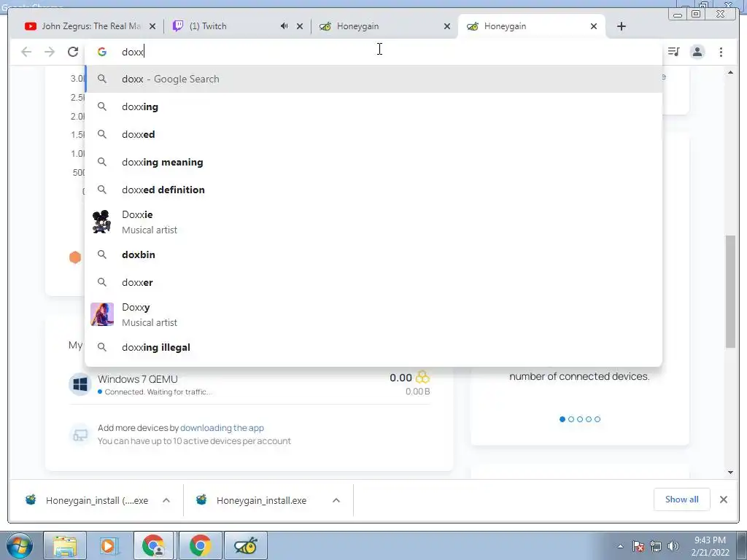Screen dimensions: 747x560
Task: Click the page scrollbar up arrow
Action: coord(731,72)
